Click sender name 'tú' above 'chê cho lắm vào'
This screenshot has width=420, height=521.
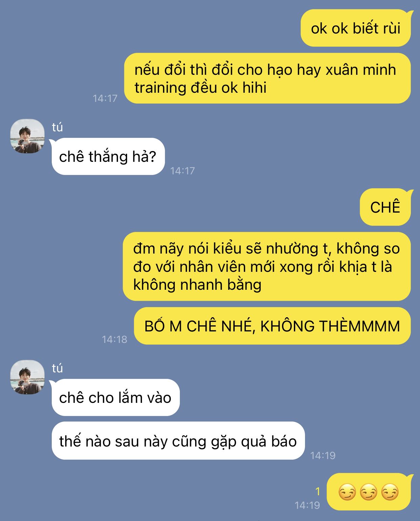(x=57, y=368)
